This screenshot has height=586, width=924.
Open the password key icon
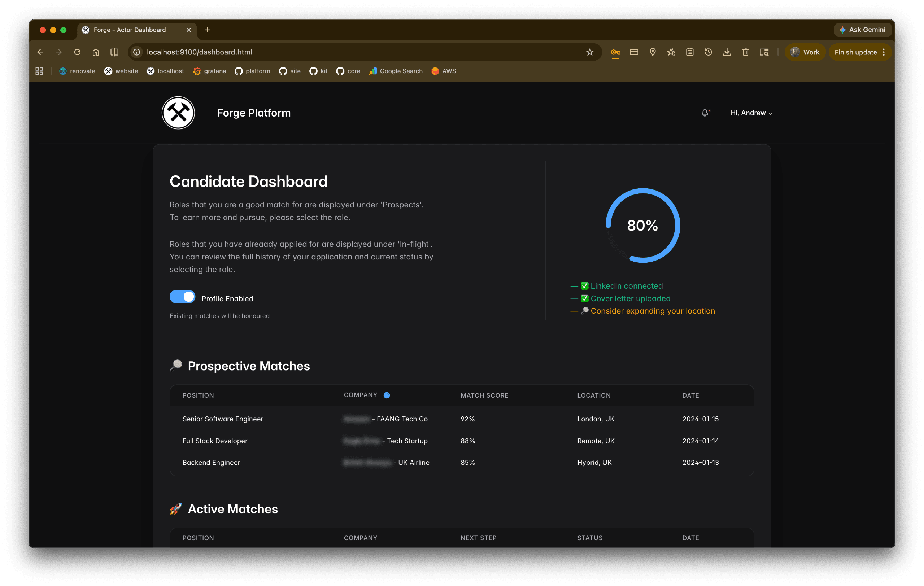615,52
